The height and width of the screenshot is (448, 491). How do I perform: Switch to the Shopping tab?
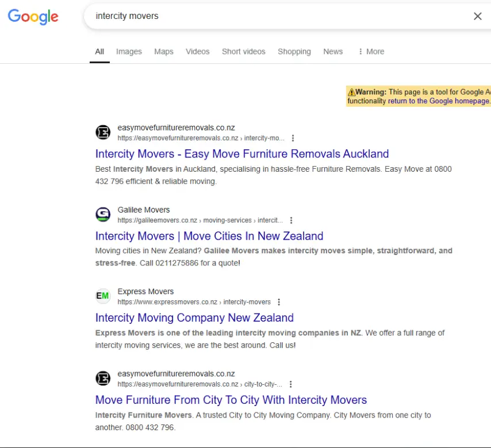click(x=294, y=52)
